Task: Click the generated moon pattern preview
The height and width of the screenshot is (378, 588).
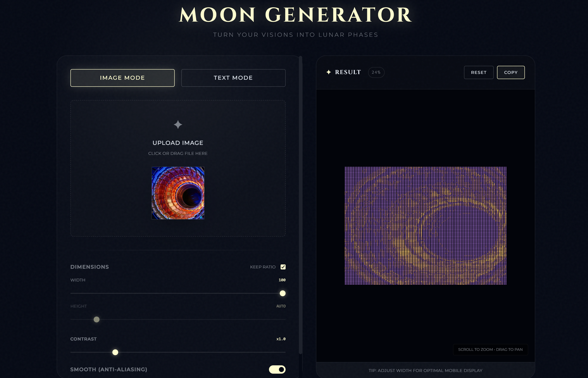Action: 425,226
